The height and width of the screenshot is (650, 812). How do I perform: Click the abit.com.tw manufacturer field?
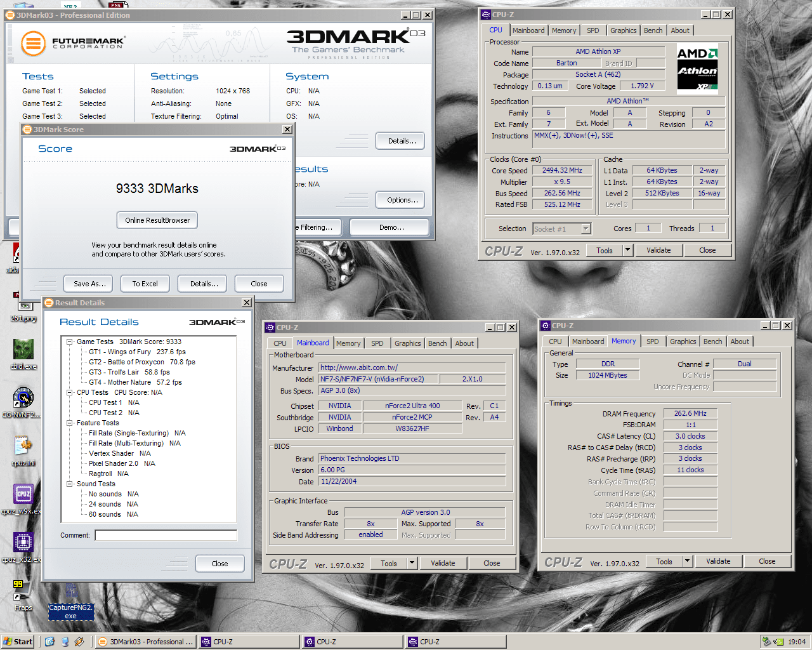(412, 368)
